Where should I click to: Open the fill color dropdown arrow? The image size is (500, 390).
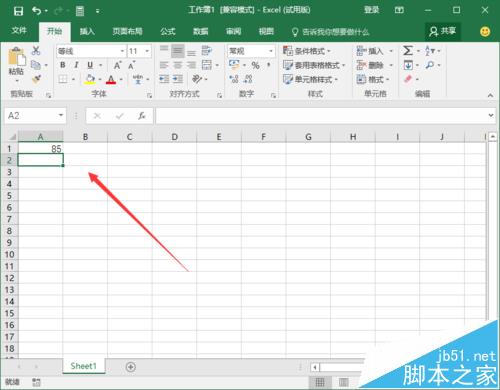[x=100, y=79]
